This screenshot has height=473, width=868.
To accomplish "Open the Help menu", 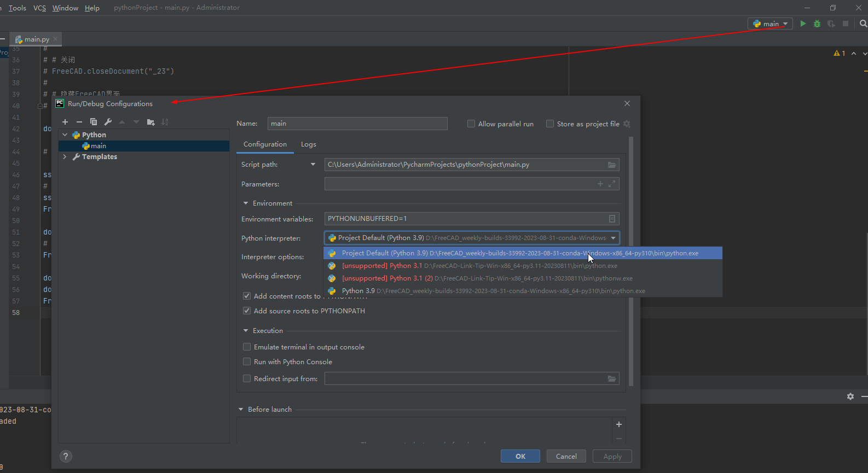I will point(92,8).
